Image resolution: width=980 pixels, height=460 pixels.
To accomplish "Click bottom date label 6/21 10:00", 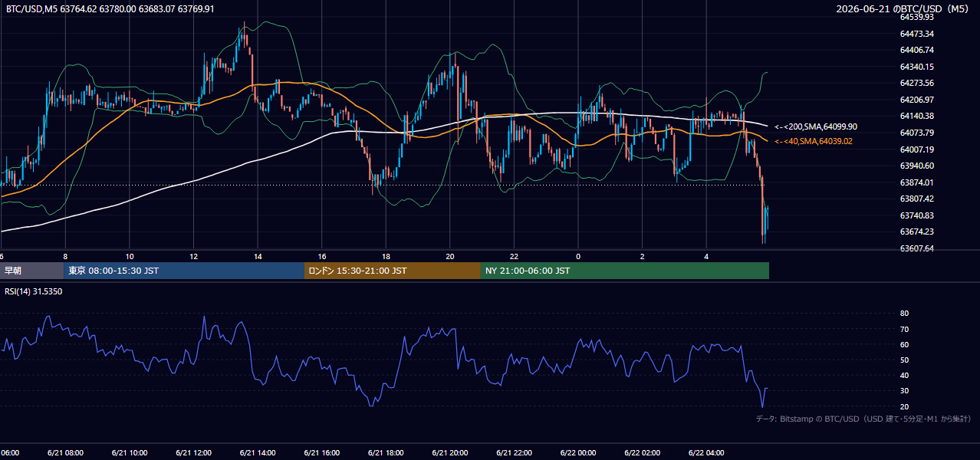I will coord(131,453).
